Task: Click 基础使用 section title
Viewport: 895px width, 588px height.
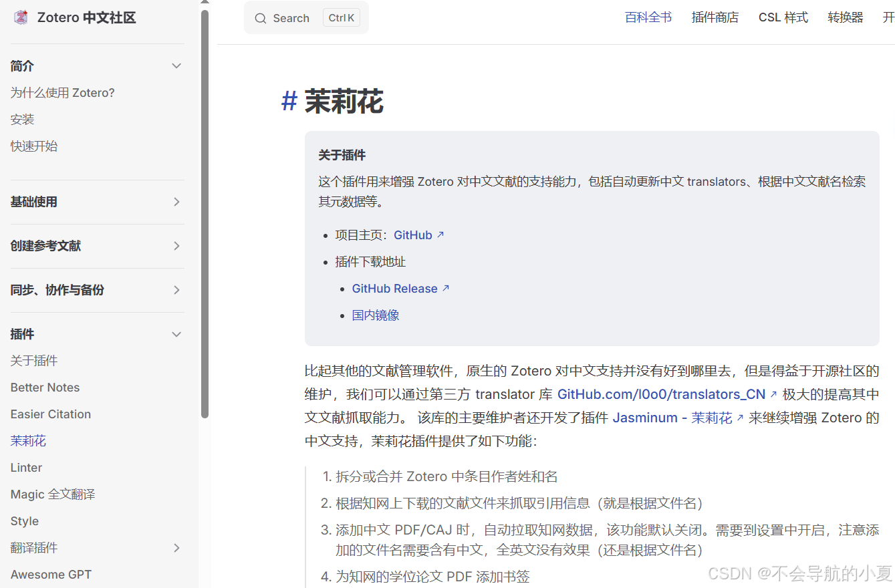Action: [x=33, y=202]
